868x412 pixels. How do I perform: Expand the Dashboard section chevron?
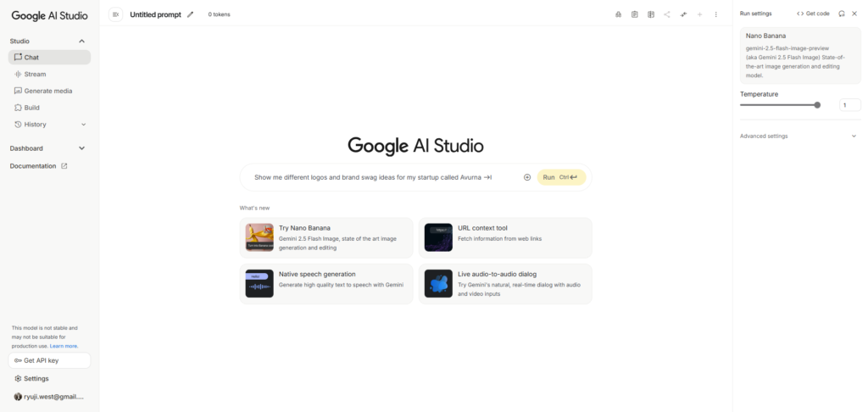(x=82, y=148)
